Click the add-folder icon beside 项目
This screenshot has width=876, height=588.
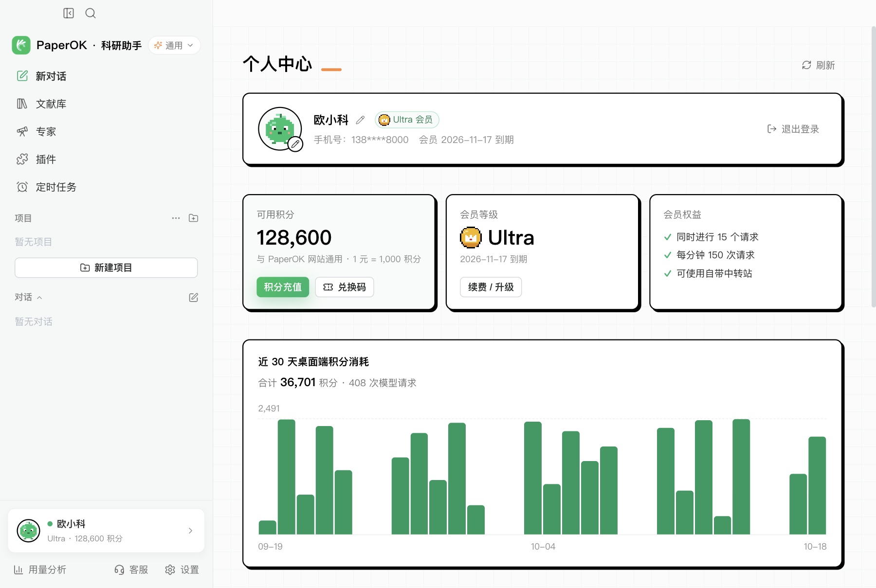[193, 218]
